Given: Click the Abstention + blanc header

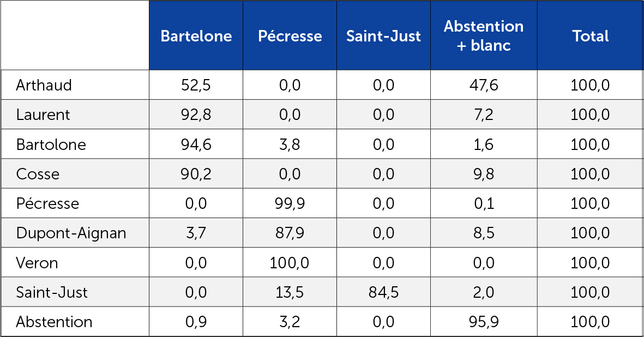Looking at the screenshot, I should (483, 36).
